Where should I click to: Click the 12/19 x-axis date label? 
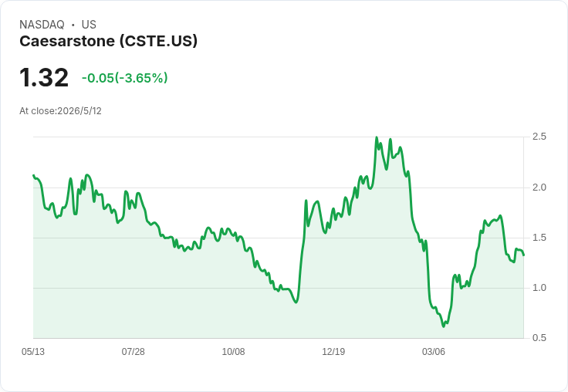[x=333, y=351]
